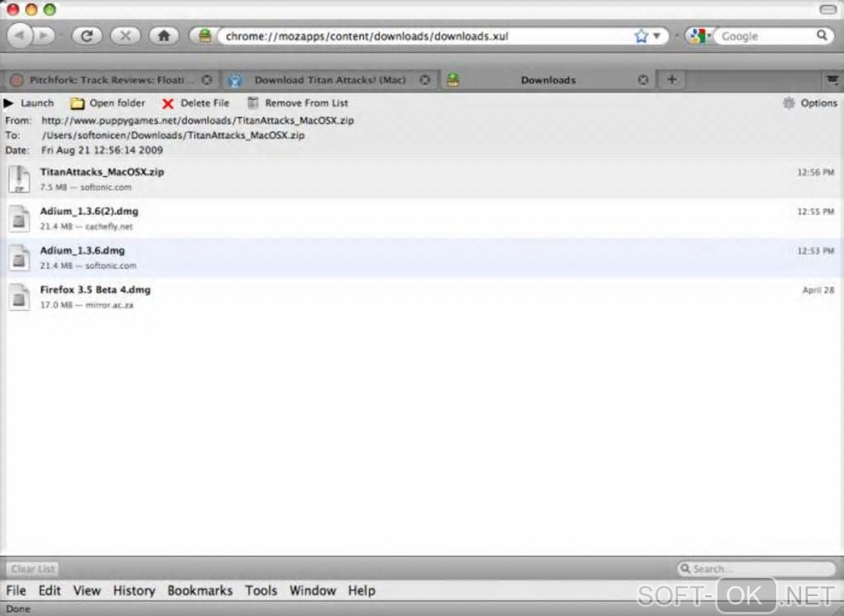Select the Firefox 3.5 Beta 4.dmg entry

(x=422, y=297)
